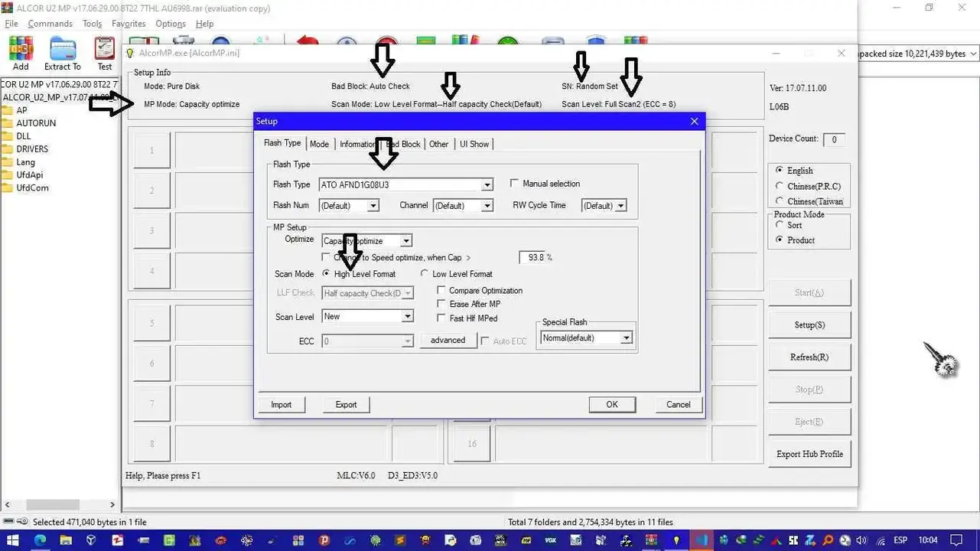Switch to the Mode tab
Image resolution: width=980 pixels, height=551 pixels.
tap(320, 144)
